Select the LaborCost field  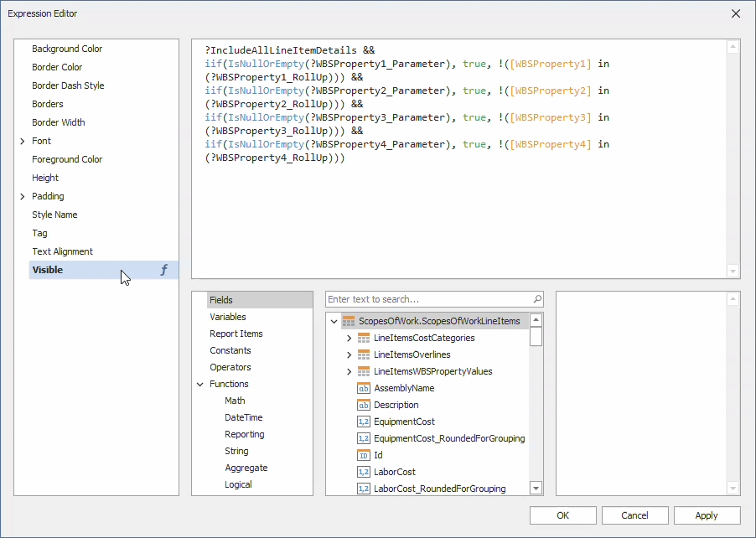click(395, 472)
